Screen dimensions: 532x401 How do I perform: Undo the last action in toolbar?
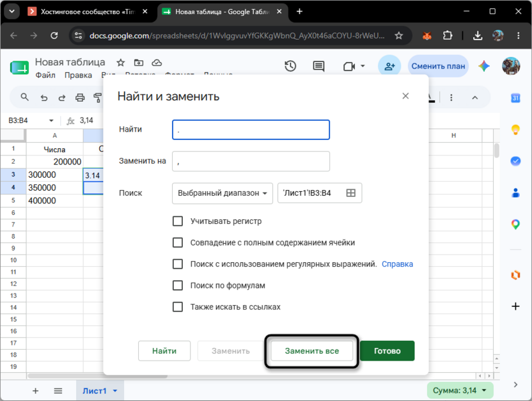[x=43, y=98]
